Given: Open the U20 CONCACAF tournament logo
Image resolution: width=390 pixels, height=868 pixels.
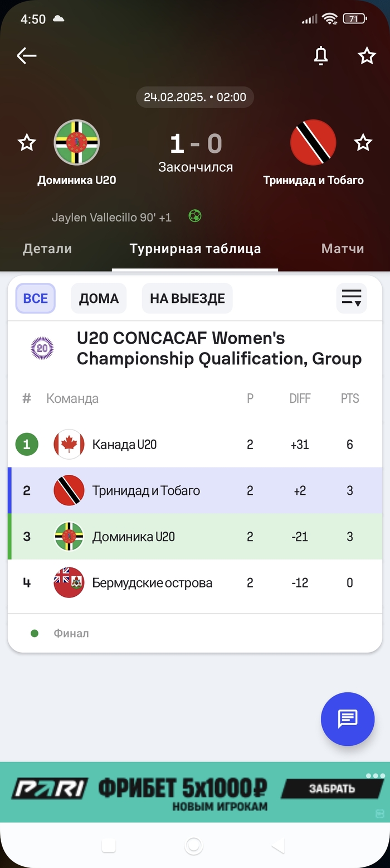Looking at the screenshot, I should coord(42,348).
